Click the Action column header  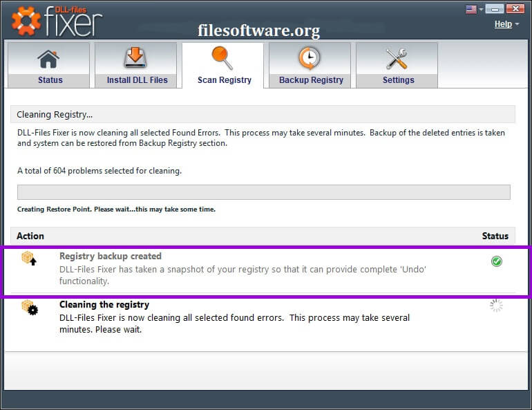click(x=30, y=236)
